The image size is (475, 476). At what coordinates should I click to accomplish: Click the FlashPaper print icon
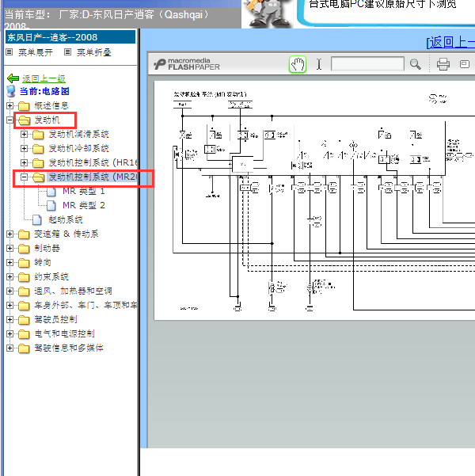coord(443,64)
